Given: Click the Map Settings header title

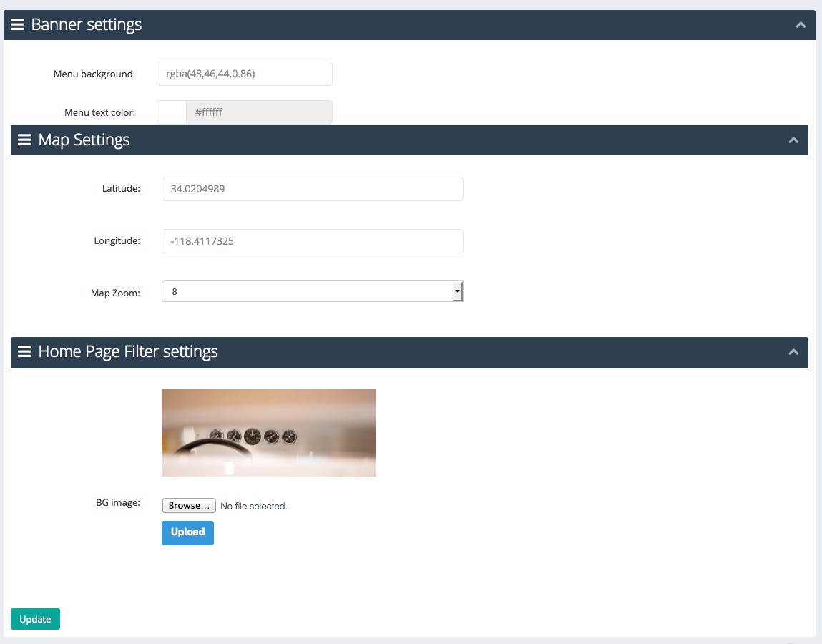Looking at the screenshot, I should point(84,140).
